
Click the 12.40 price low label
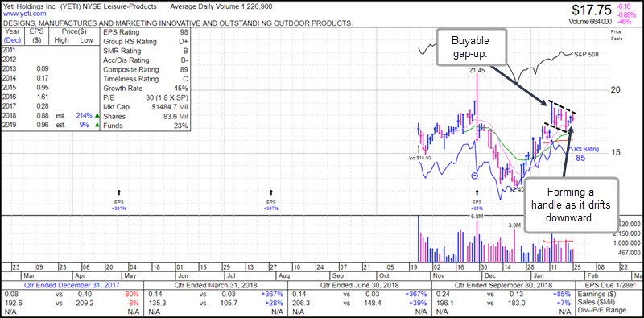[517, 190]
